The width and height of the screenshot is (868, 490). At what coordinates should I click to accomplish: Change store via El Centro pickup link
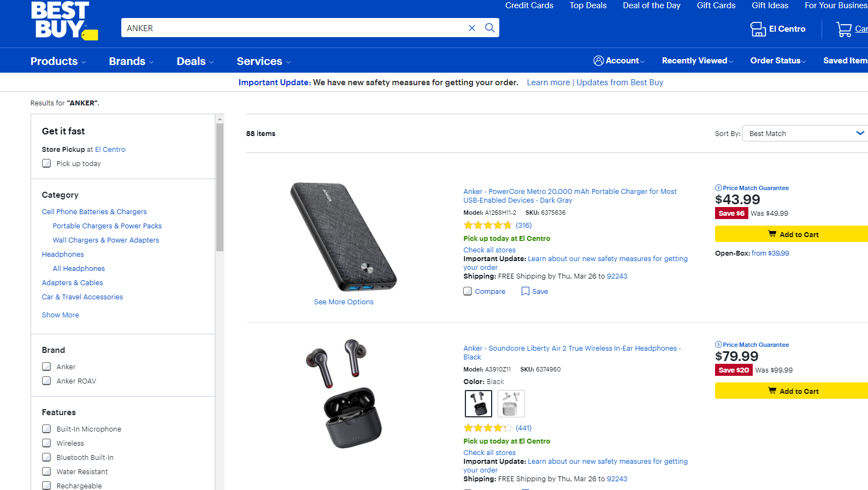point(110,149)
